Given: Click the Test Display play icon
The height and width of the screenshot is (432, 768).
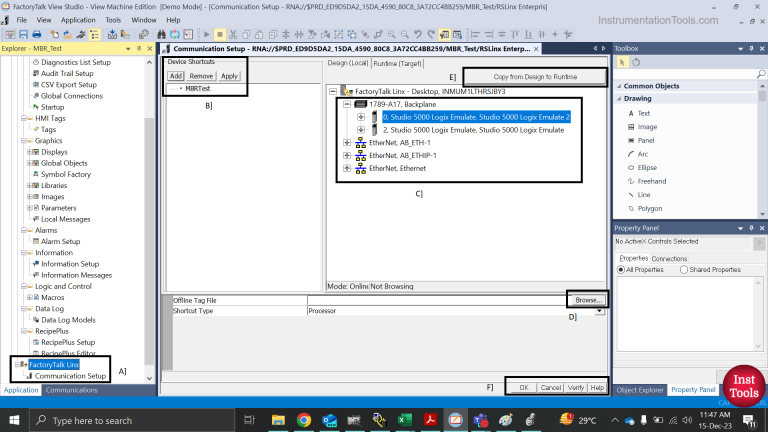Looking at the screenshot, I should pos(207,34).
